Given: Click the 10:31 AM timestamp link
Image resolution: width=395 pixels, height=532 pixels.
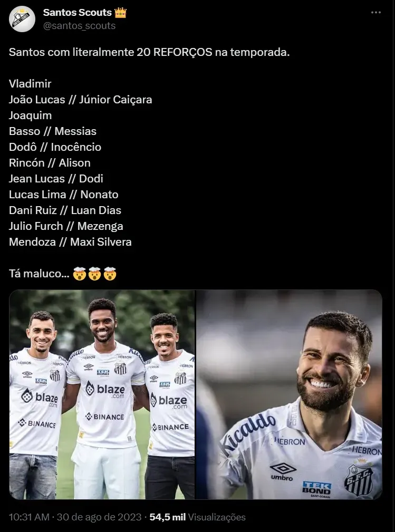Looking at the screenshot, I should coord(29,517).
